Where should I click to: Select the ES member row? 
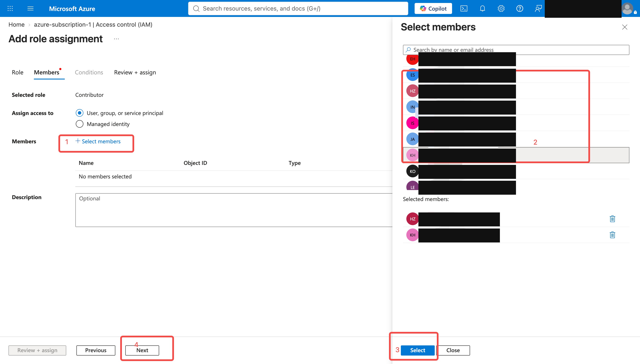coord(516,75)
